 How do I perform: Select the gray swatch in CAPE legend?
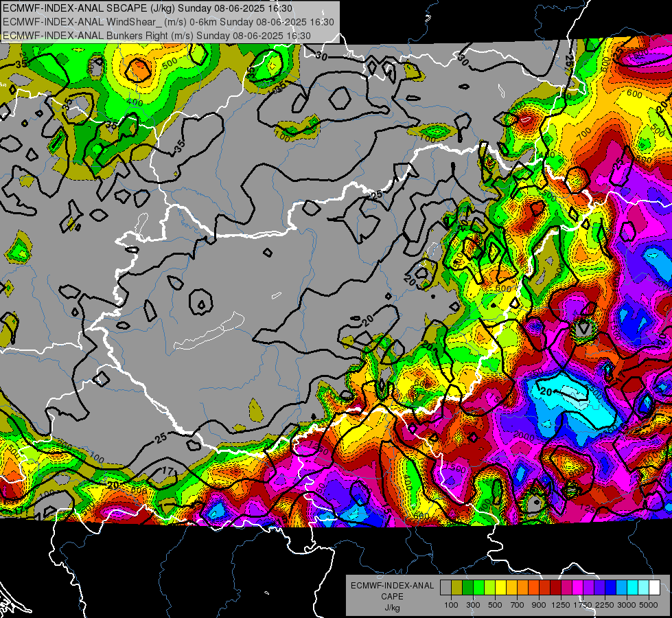click(445, 588)
